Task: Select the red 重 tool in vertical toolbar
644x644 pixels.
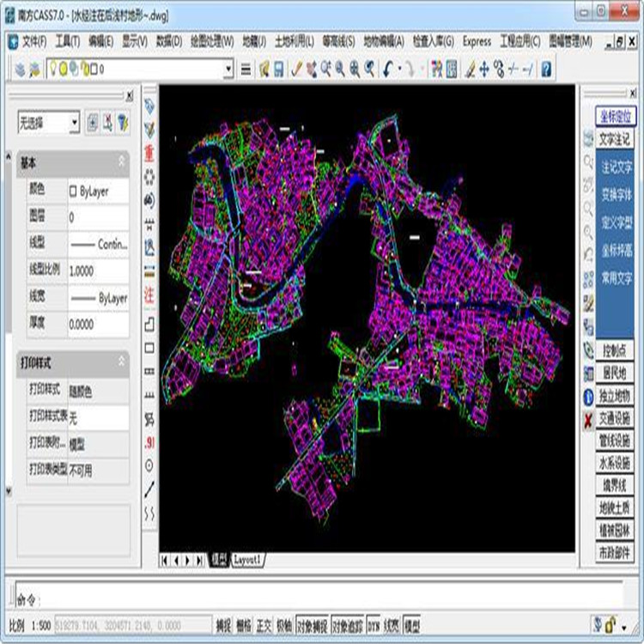Action: [149, 154]
